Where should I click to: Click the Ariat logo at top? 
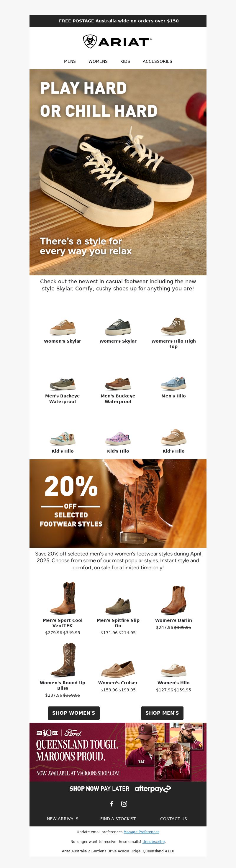point(118,42)
